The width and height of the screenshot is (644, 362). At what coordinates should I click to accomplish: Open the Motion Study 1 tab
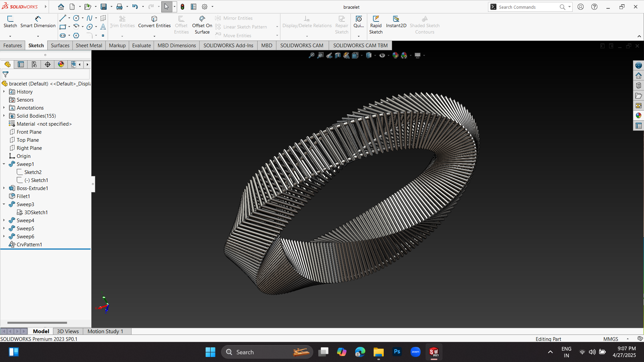point(105,331)
